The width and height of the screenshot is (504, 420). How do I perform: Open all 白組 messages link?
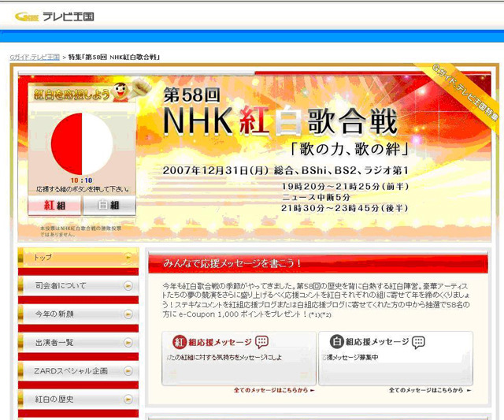tap(430, 390)
